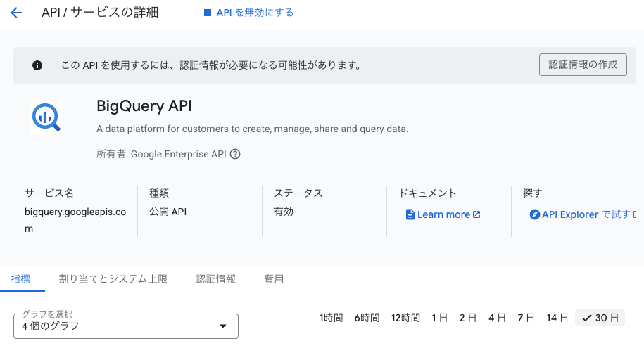Click the dropdown arrow of graph selector

(x=223, y=326)
